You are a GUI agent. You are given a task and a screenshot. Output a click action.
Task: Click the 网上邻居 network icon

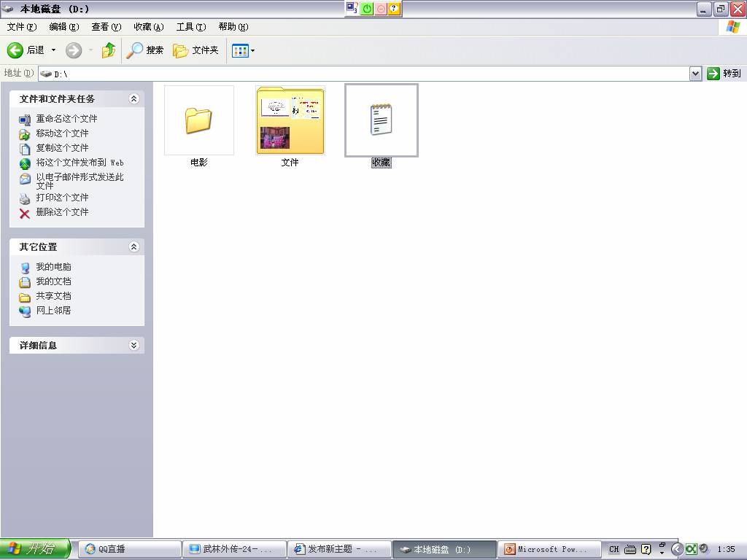tap(25, 312)
